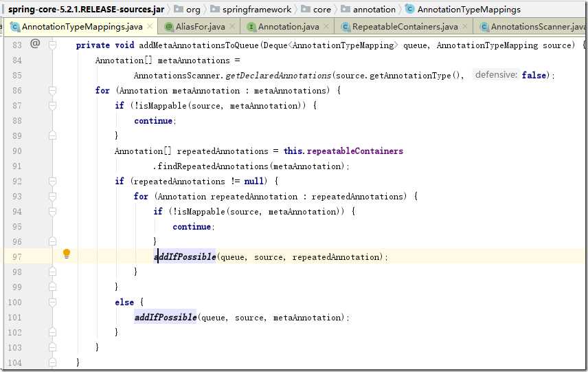Click the class icon in the AnnotationTypeMappings breadcrumb
The image size is (588, 372).
(x=409, y=9)
